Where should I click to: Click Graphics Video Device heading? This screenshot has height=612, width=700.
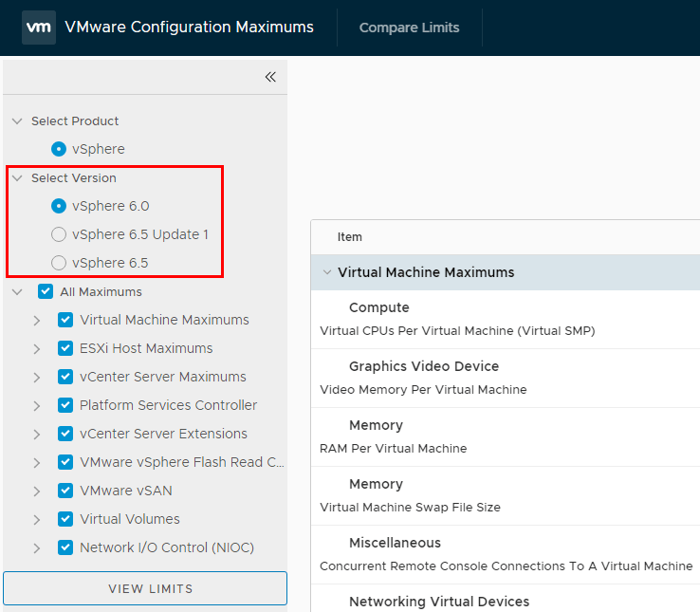tap(424, 366)
